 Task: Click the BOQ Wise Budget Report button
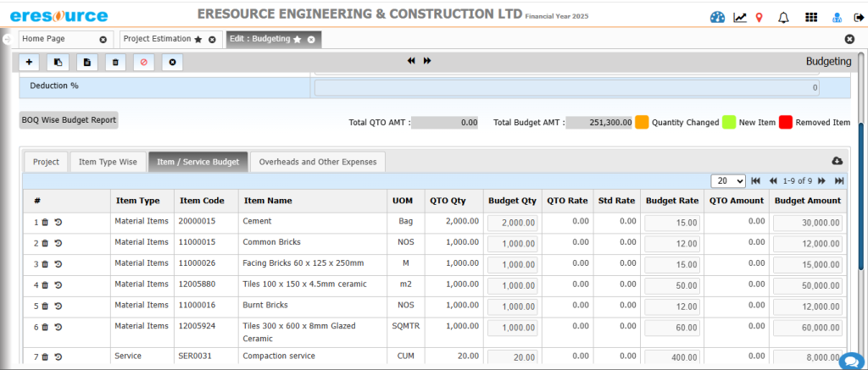coord(69,120)
